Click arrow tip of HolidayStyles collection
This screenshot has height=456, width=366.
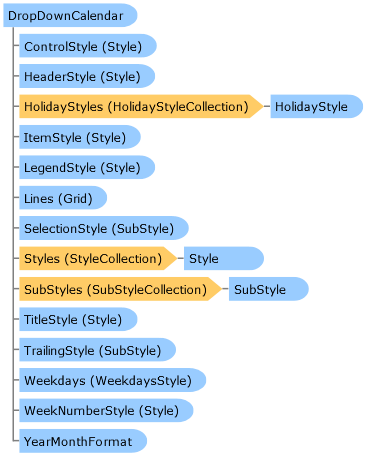[257, 106]
